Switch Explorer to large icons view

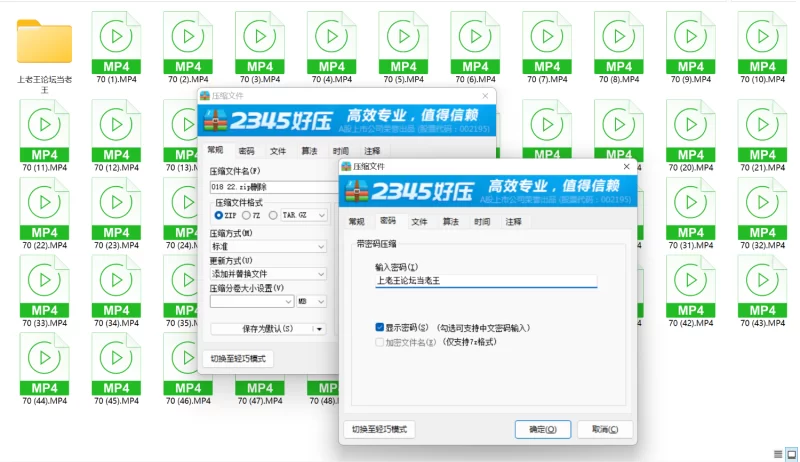pyautogui.click(x=792, y=454)
